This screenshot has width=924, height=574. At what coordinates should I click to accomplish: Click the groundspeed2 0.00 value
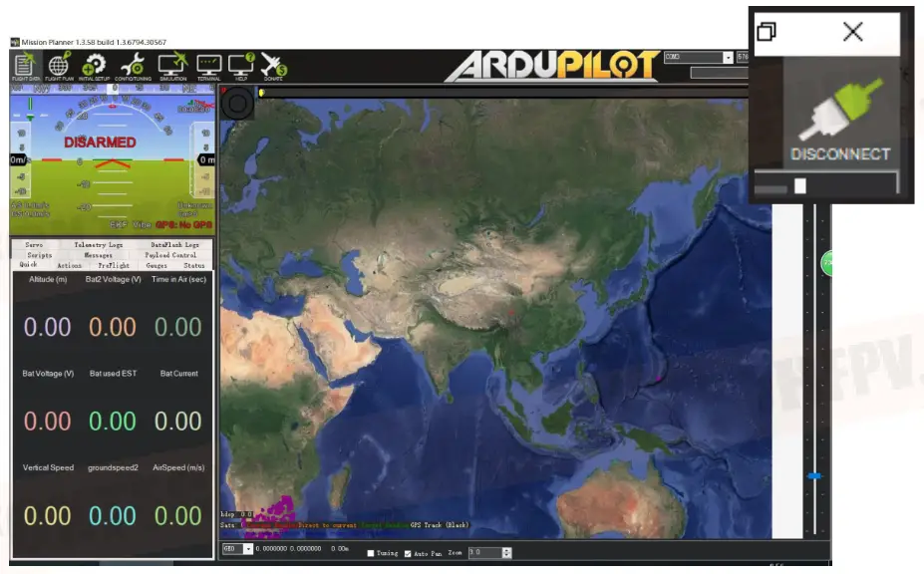click(x=113, y=516)
